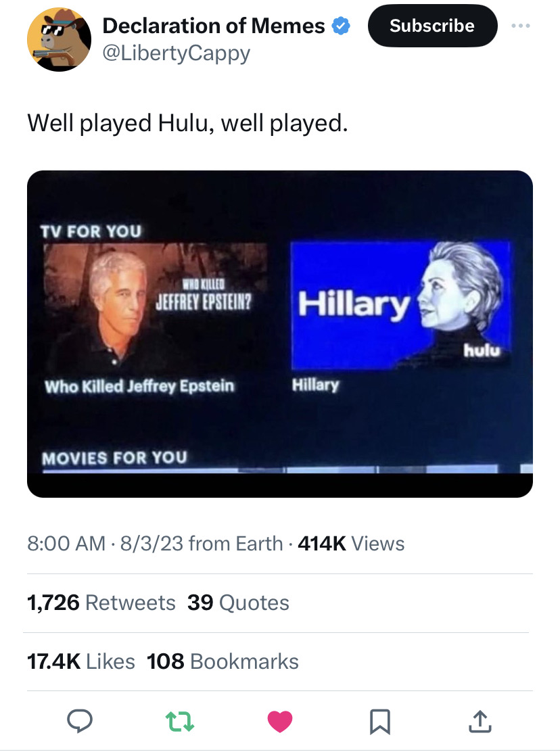Open Declaration of Memes profile name
560x752 pixels.
214,26
